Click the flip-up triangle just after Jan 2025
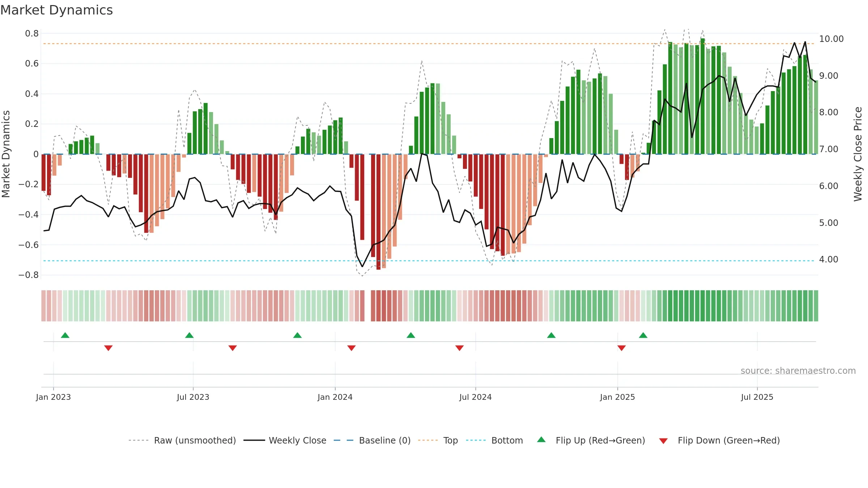The height and width of the screenshot is (488, 868). 643,335
